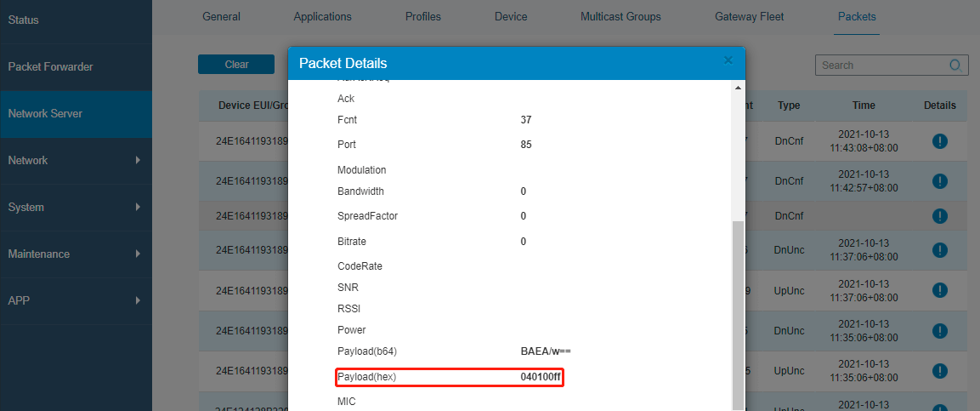Click scroll-up arrow in Packet Details
Viewport: 980px width, 411px height.
point(738,88)
